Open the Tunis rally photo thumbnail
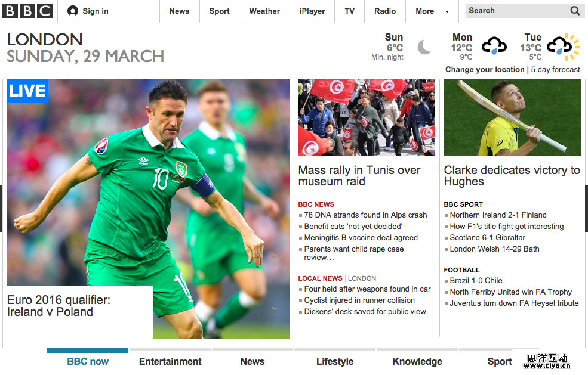 click(x=367, y=117)
